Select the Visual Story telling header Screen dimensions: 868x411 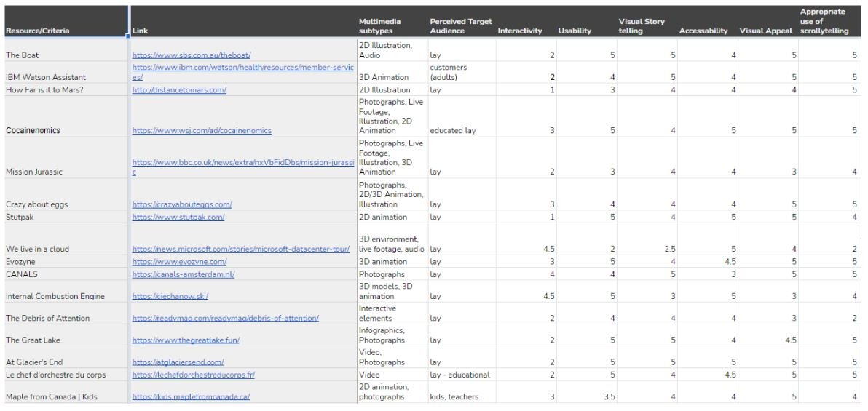pos(647,22)
